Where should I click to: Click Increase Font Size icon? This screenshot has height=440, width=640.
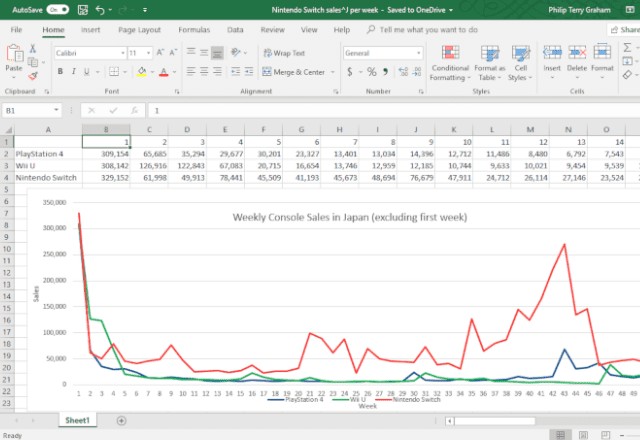(160, 53)
